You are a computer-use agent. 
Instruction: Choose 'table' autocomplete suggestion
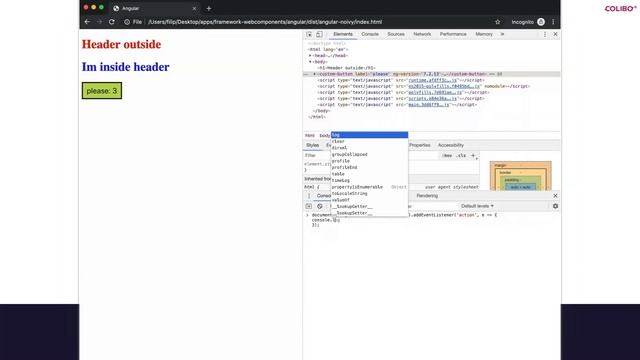[369, 174]
